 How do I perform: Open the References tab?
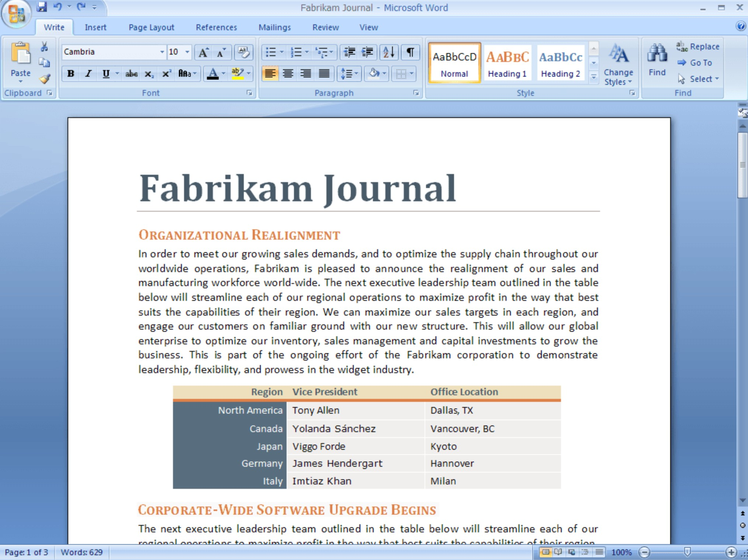(x=217, y=27)
